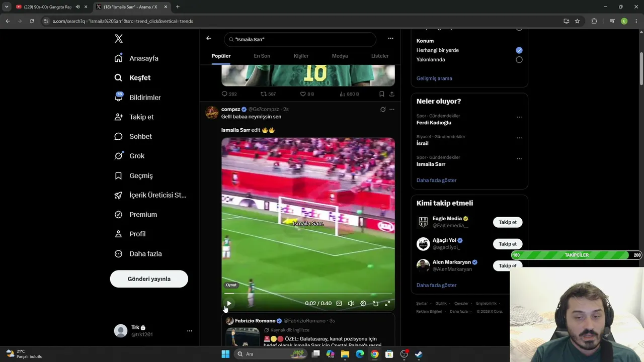Screen dimensions: 644x362
Task: Open more options for Ferdi Kadıoğlu trend
Action: click(519, 117)
